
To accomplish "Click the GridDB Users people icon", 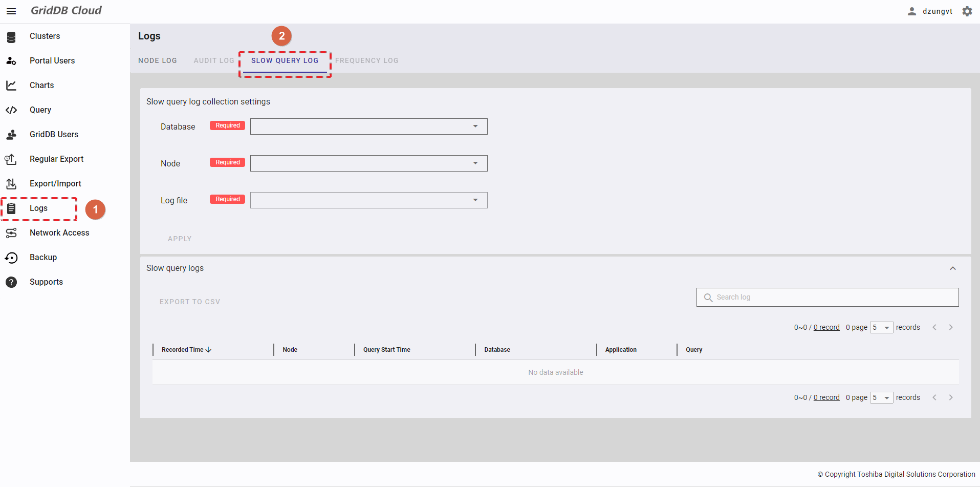I will (11, 135).
